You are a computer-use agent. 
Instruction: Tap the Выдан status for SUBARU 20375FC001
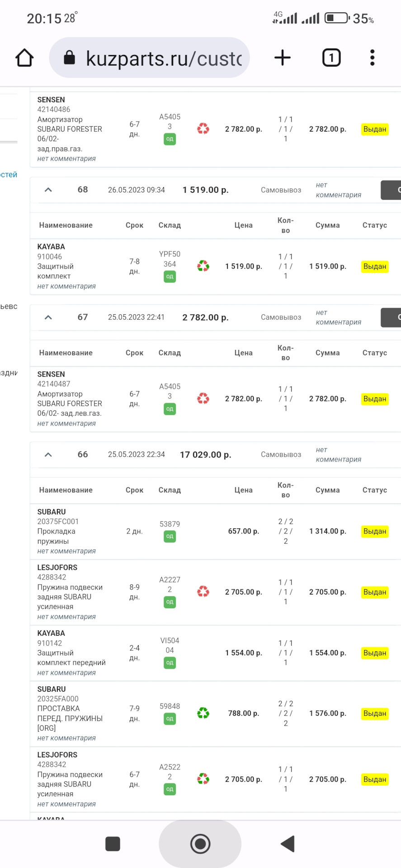click(x=375, y=531)
